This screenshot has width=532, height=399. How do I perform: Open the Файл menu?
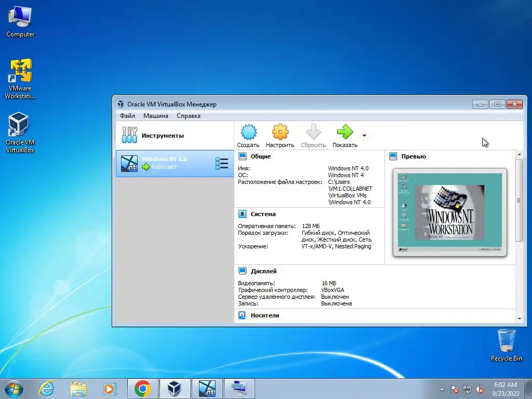[128, 116]
